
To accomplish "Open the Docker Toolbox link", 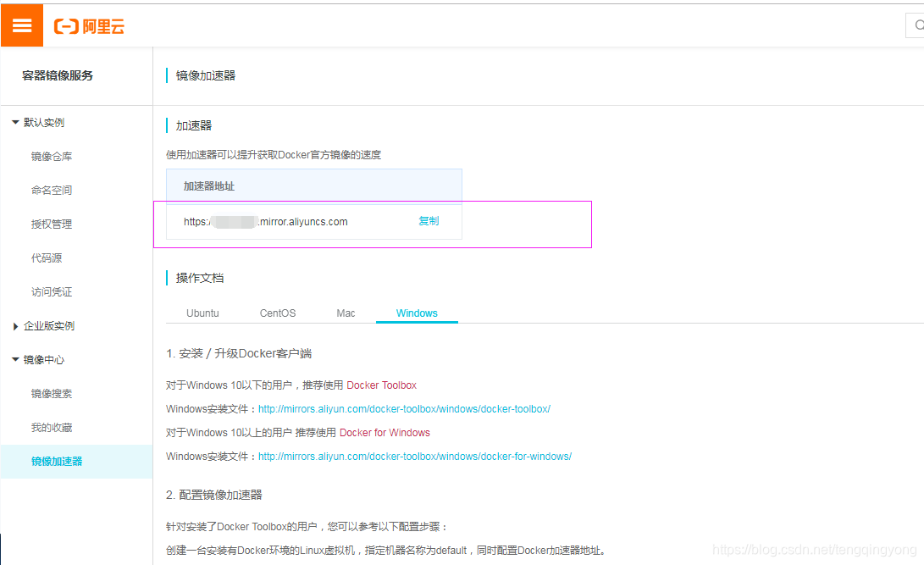I will coord(381,385).
